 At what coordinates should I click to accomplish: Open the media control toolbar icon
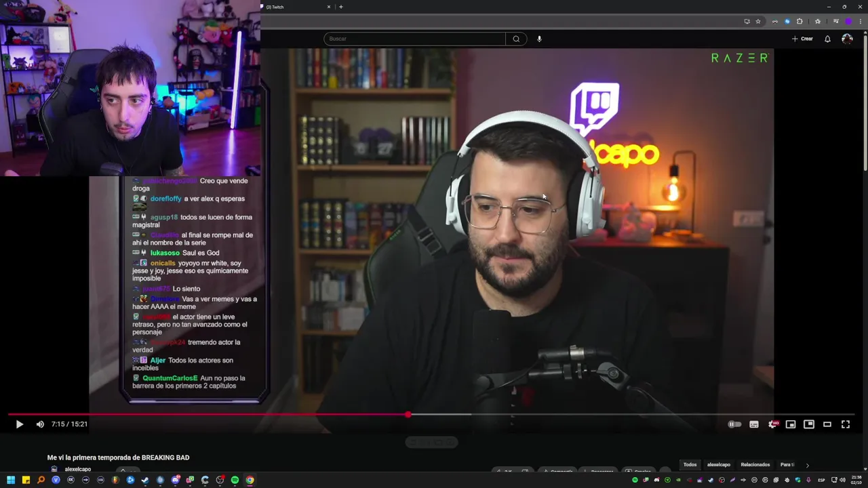pyautogui.click(x=835, y=21)
